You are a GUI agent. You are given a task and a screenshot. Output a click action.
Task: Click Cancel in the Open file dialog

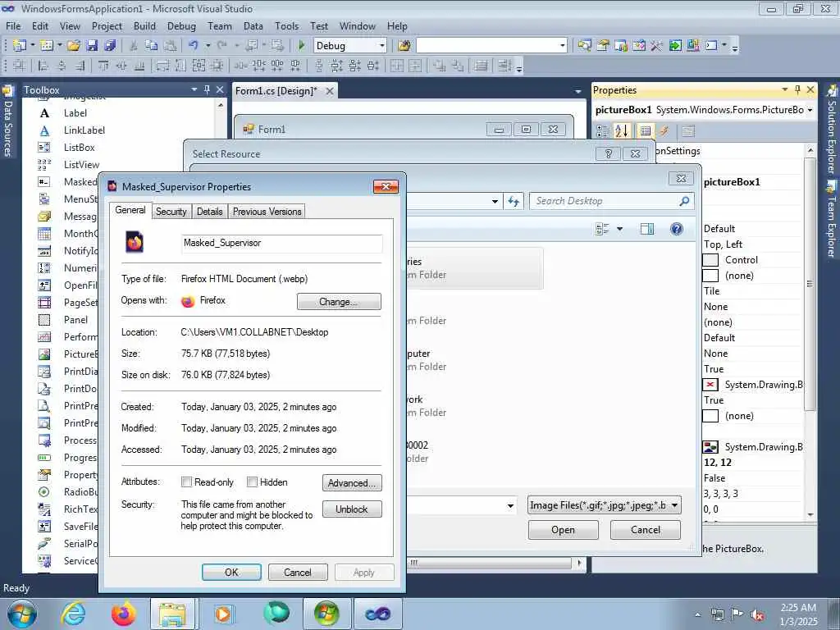[646, 530]
